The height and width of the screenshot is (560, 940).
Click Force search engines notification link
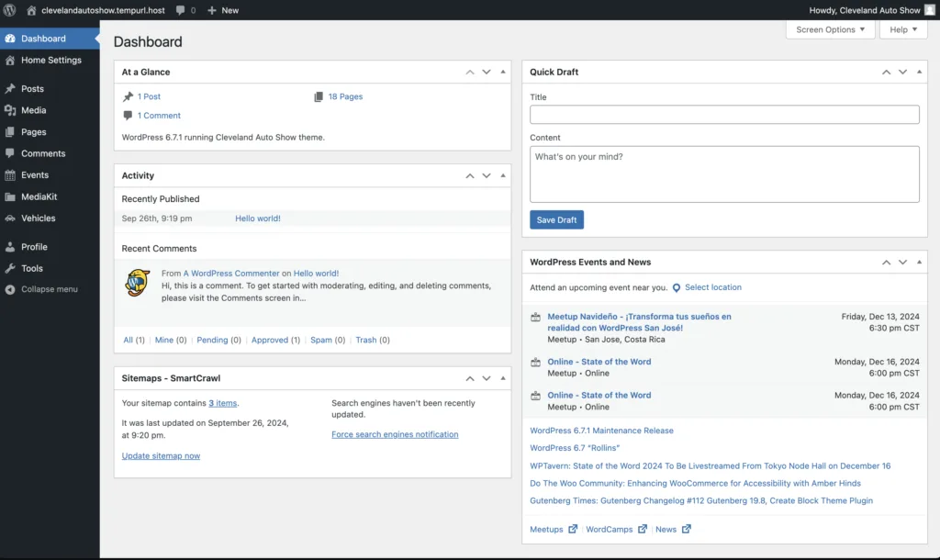pyautogui.click(x=395, y=434)
